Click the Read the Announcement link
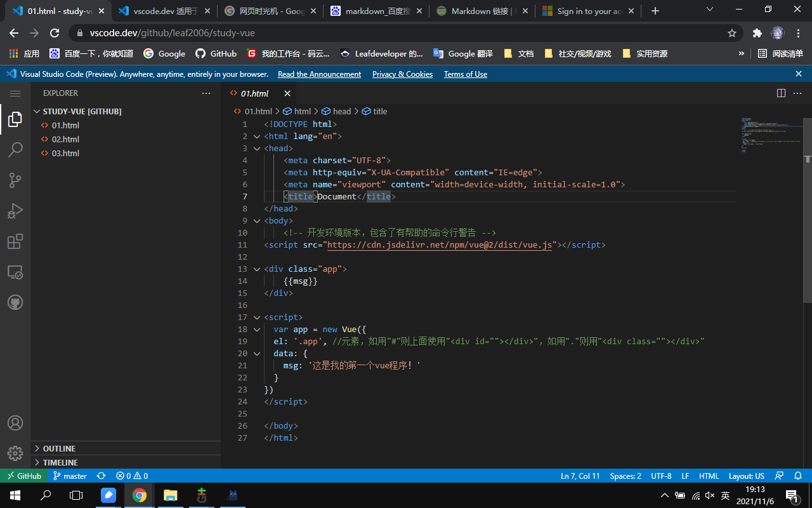The height and width of the screenshot is (508, 812). tap(319, 74)
